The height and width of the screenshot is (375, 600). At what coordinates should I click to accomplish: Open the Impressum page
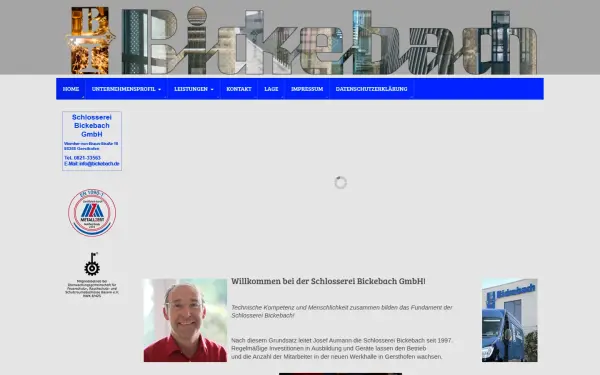tap(307, 89)
